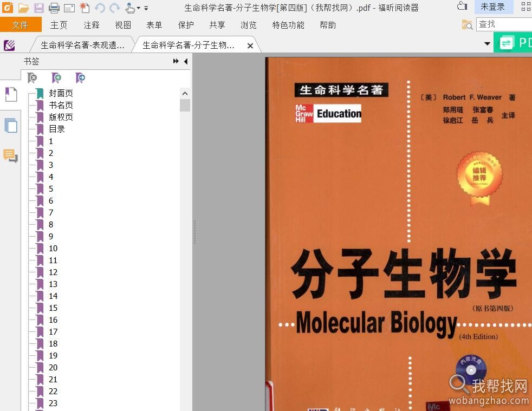Open the document tab list dropdown arrow

(x=487, y=43)
